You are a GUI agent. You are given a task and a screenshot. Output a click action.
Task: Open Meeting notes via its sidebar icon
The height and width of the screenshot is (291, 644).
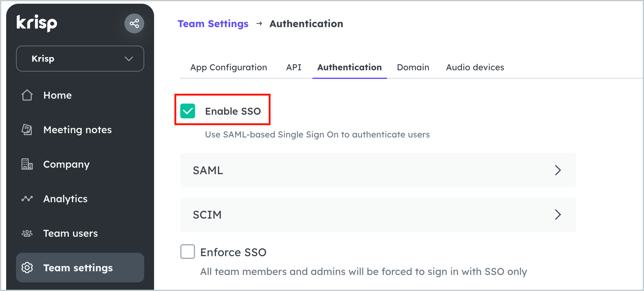click(27, 130)
